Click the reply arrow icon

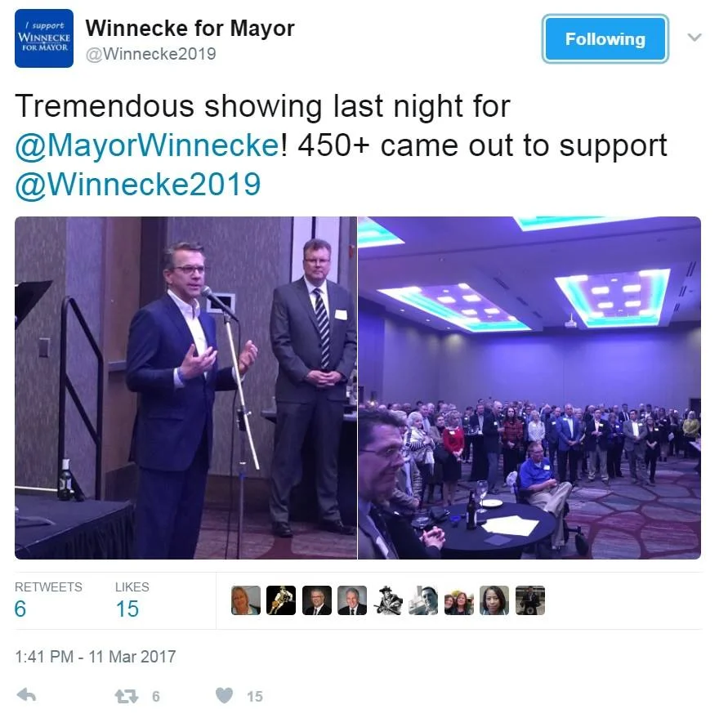click(26, 695)
